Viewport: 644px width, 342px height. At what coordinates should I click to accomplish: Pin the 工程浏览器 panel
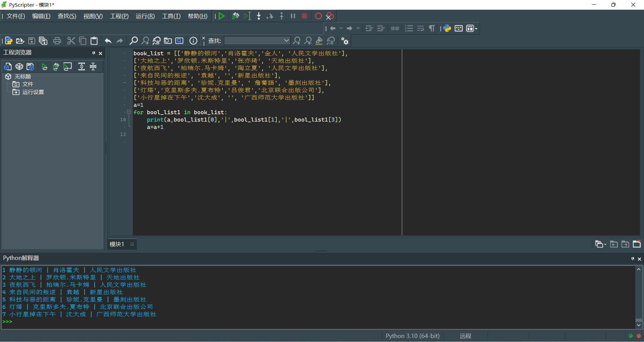[94, 53]
